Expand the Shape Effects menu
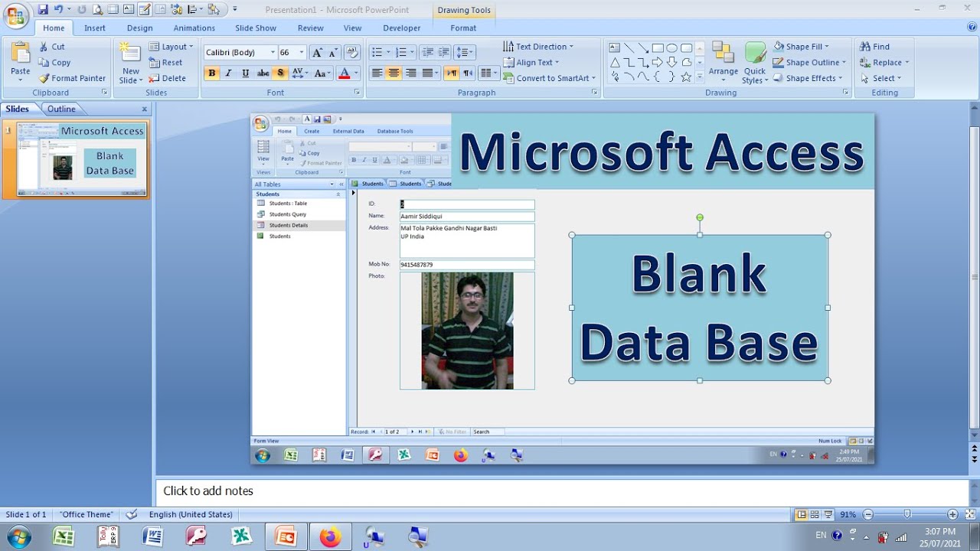The image size is (980, 551). click(807, 78)
